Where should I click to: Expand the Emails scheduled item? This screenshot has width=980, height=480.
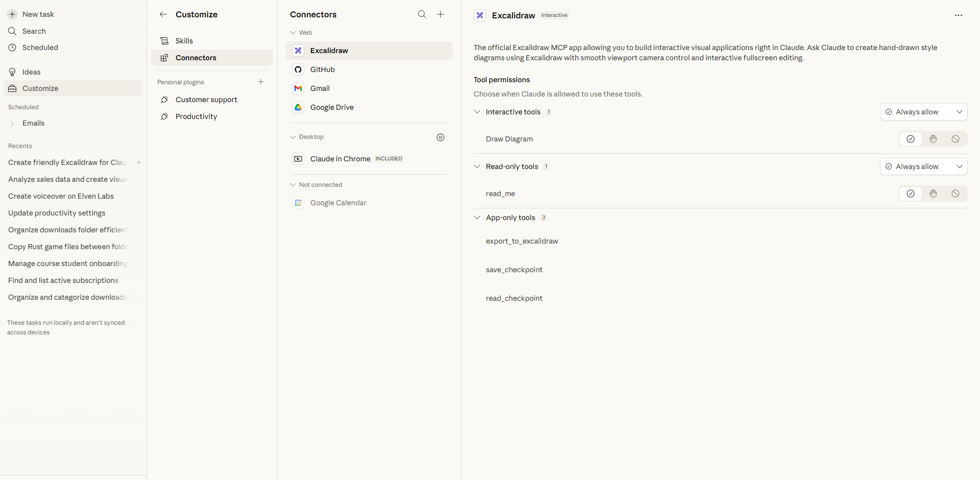click(x=12, y=123)
